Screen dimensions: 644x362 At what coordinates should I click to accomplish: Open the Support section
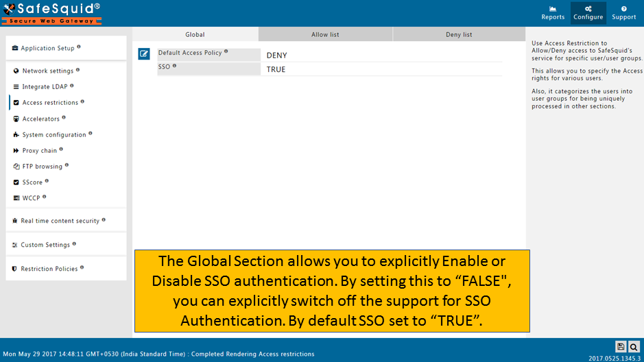[x=623, y=13]
